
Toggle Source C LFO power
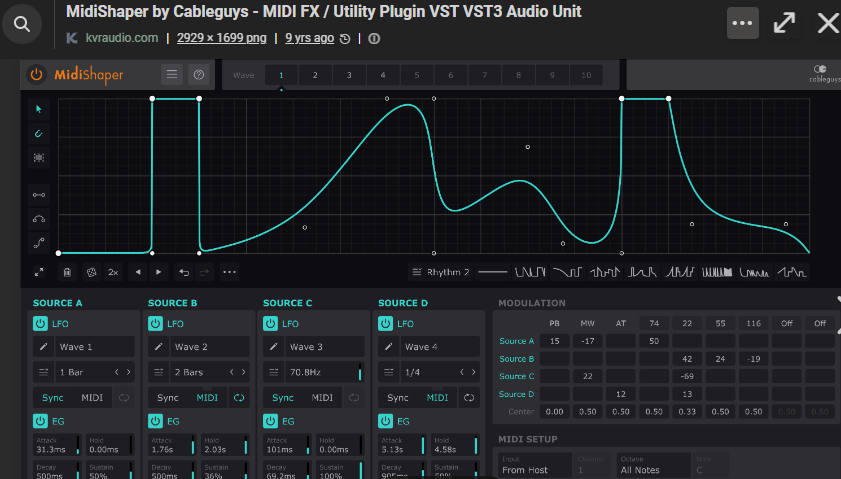pos(270,323)
